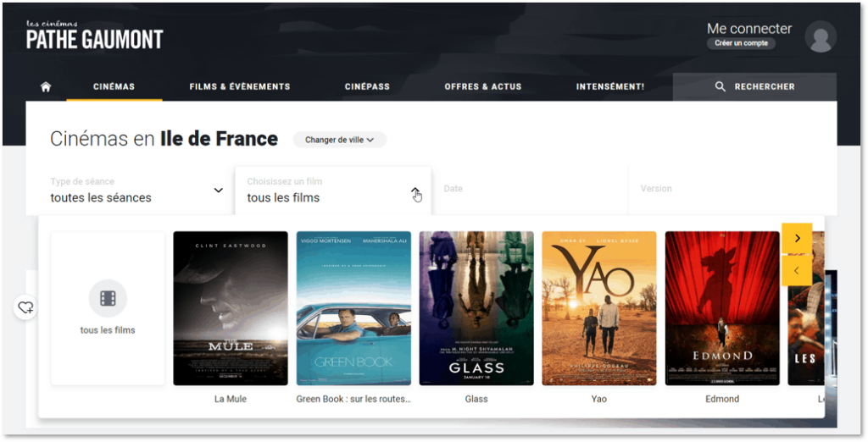Click the heart favorites icon on left edge
The height and width of the screenshot is (442, 868).
(26, 307)
